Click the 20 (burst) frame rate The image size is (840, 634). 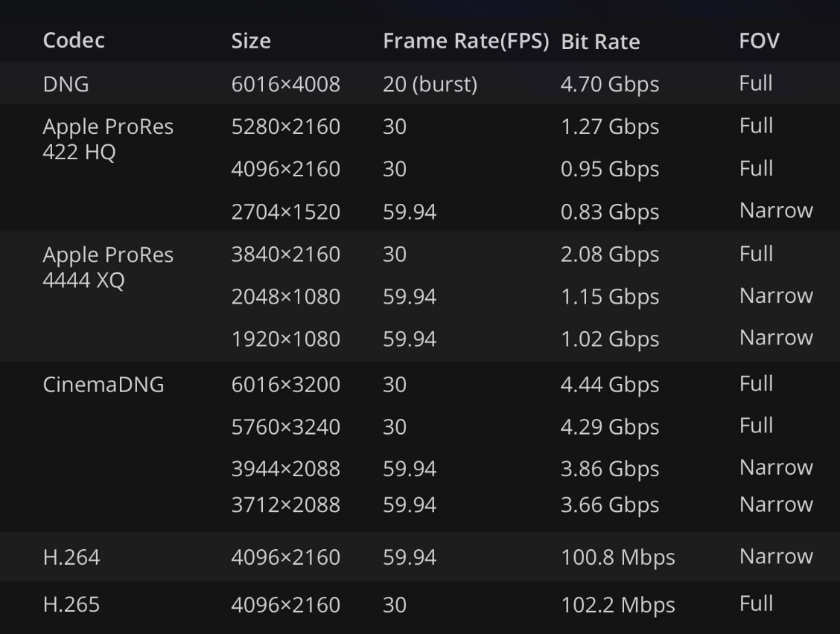pos(430,84)
